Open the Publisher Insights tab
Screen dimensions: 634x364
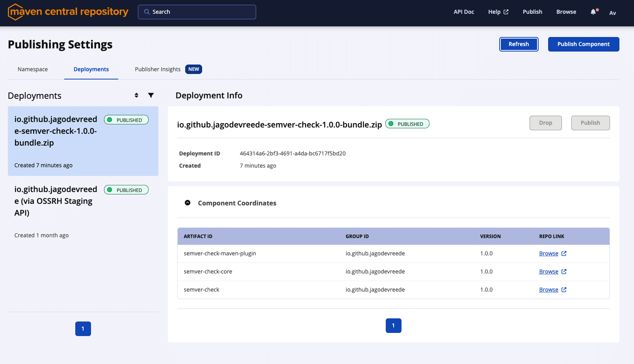(x=158, y=69)
